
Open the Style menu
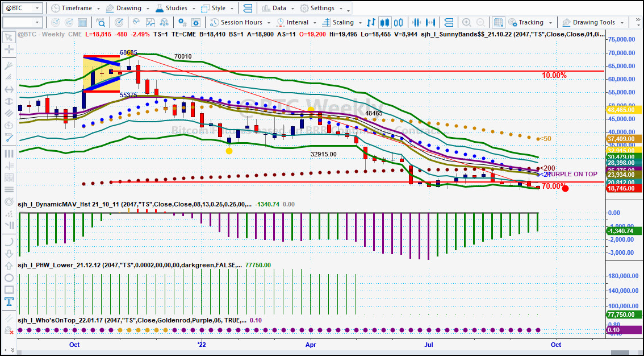click(217, 8)
